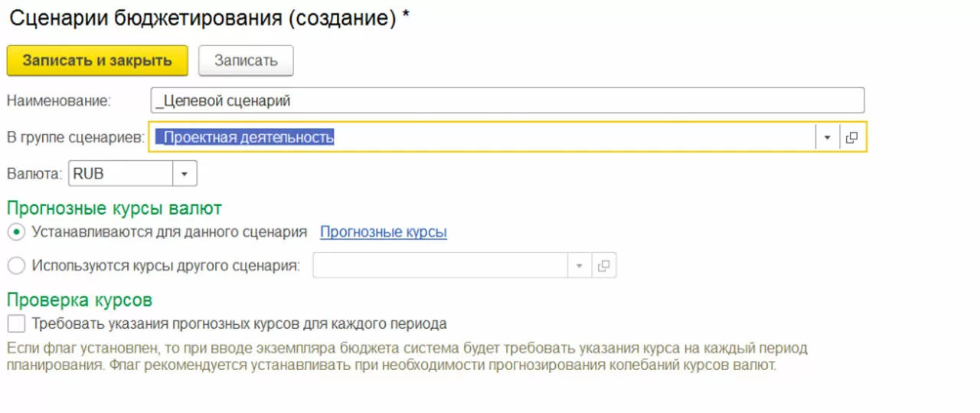The width and height of the screenshot is (980, 413).
Task: Click the grey explanatory hint text paragraph
Action: tap(406, 357)
